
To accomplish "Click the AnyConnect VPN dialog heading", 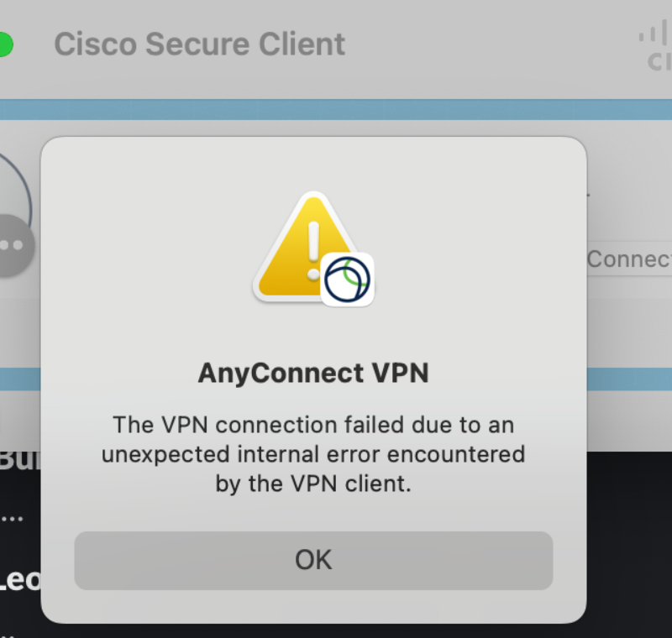I will coord(314,373).
